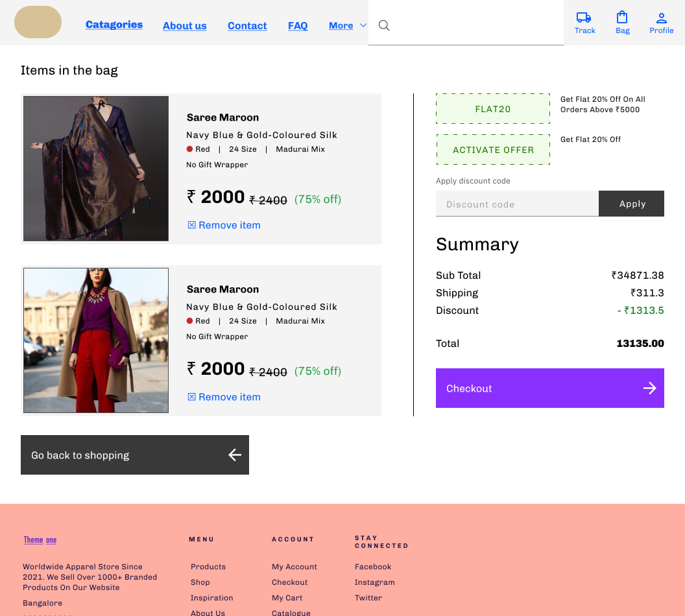Open the Bag icon
Screen dimensions: 685x616
(622, 18)
